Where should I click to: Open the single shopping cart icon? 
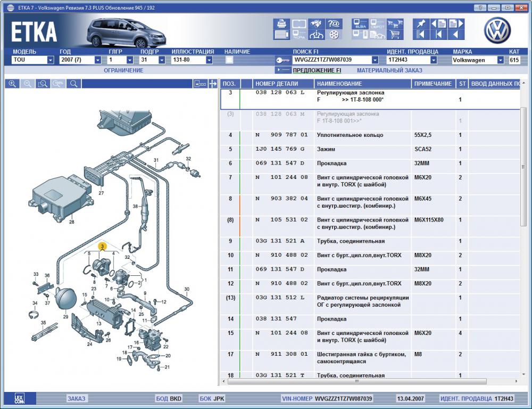(x=395, y=35)
